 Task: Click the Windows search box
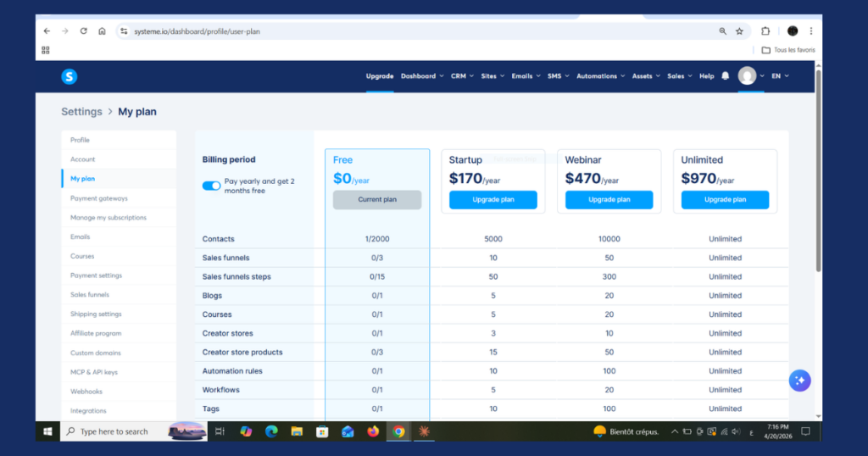click(133, 431)
